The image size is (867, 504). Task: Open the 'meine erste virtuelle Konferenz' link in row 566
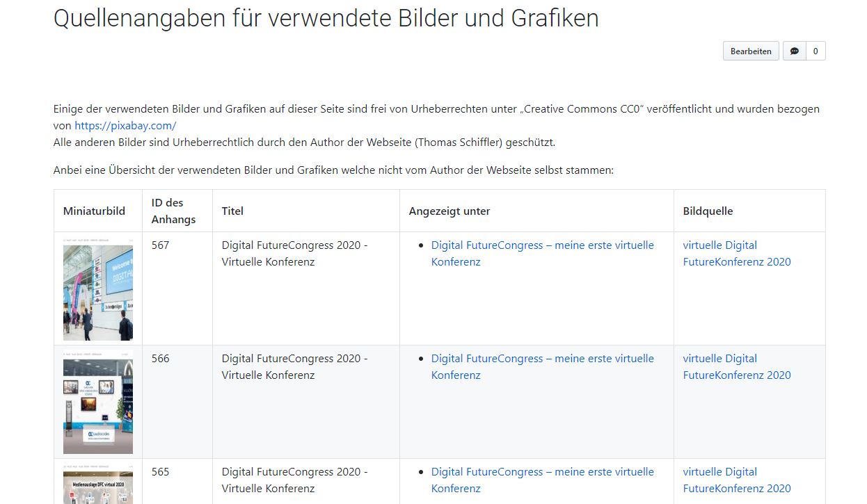click(x=543, y=367)
